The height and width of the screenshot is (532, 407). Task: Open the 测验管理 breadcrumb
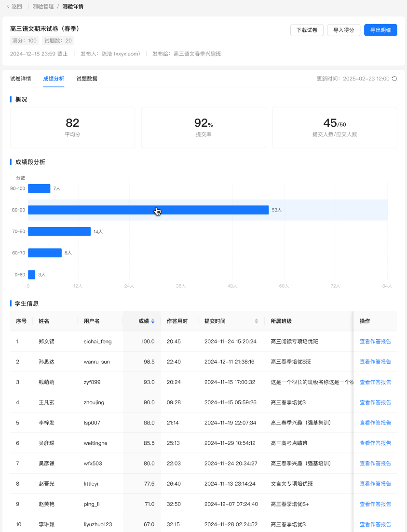pyautogui.click(x=43, y=6)
